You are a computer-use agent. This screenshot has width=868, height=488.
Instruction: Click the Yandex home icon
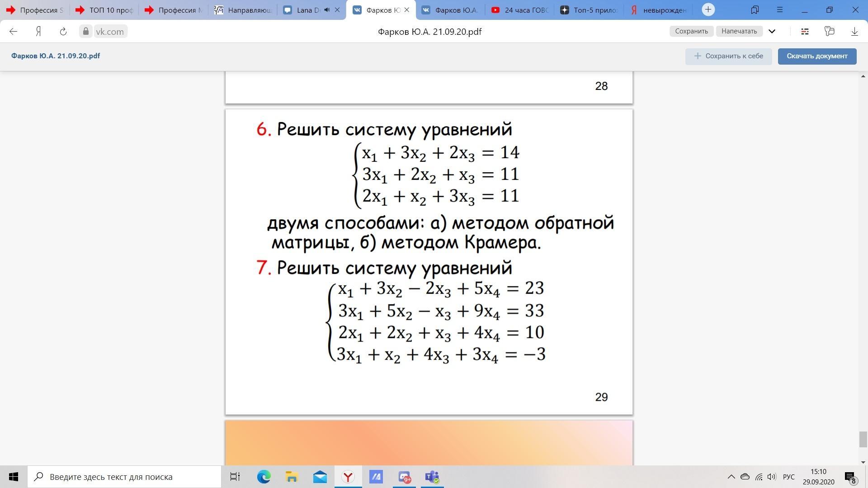click(38, 31)
